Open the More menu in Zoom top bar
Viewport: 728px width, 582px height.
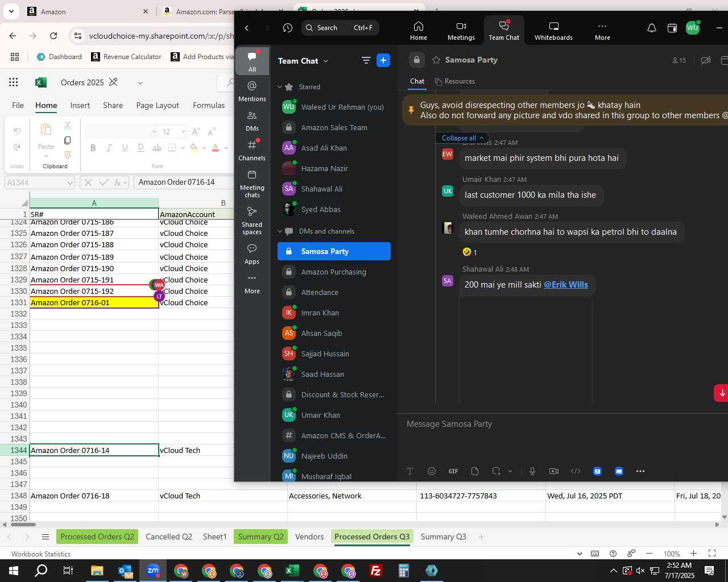tap(602, 31)
